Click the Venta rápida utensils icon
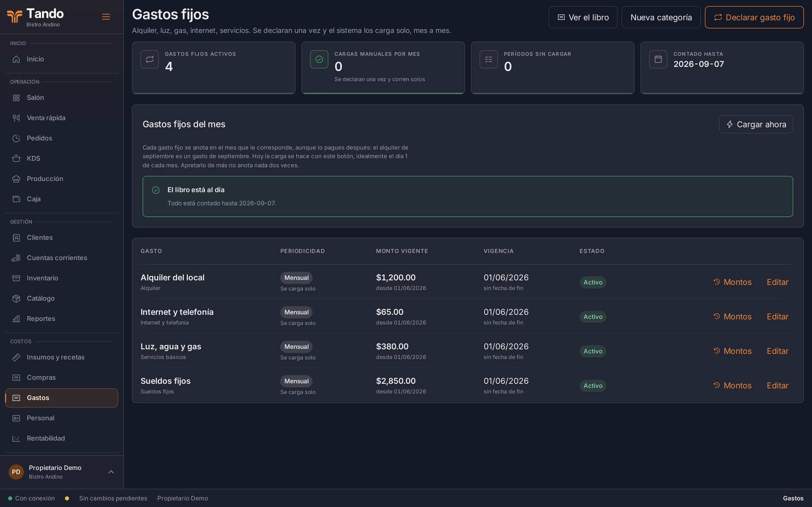 click(x=16, y=118)
